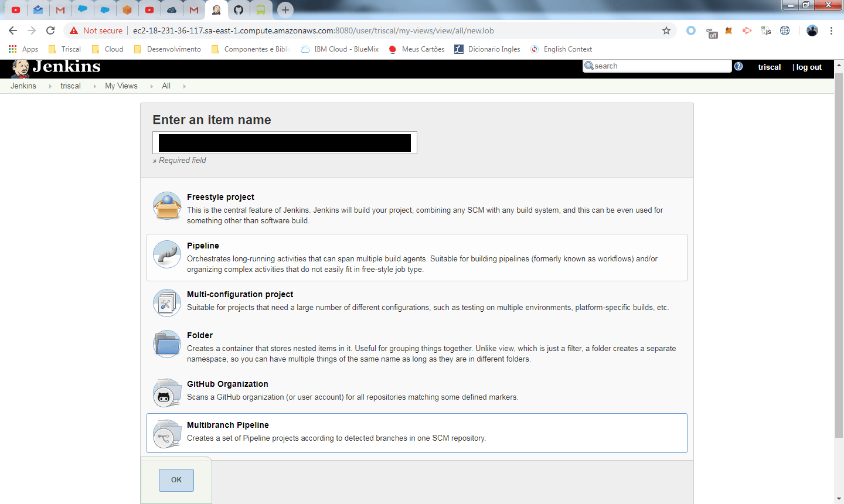Click the extension icon labeled off
The image size is (844, 504).
click(x=712, y=33)
